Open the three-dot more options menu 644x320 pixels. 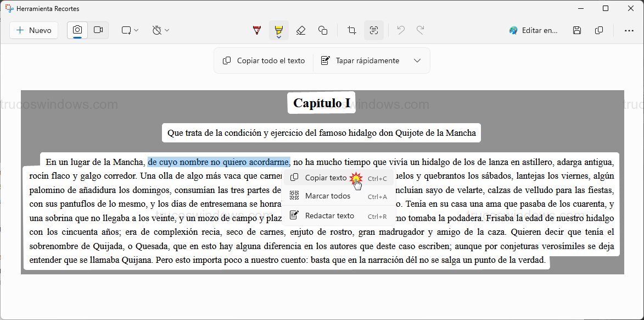tap(629, 30)
